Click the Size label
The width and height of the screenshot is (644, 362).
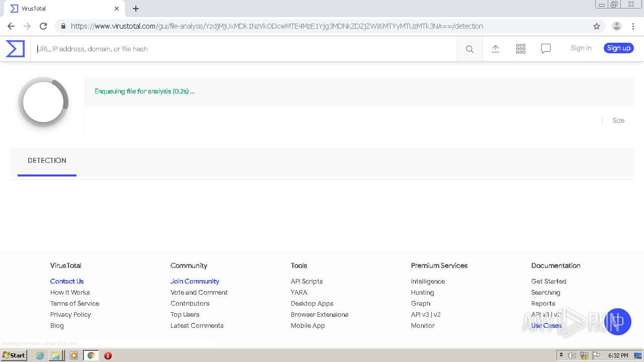click(x=618, y=121)
